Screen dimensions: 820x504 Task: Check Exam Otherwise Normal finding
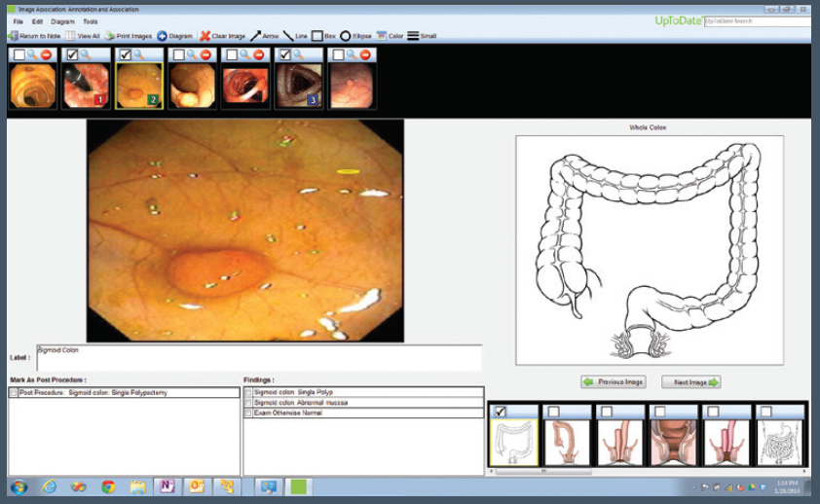(248, 414)
